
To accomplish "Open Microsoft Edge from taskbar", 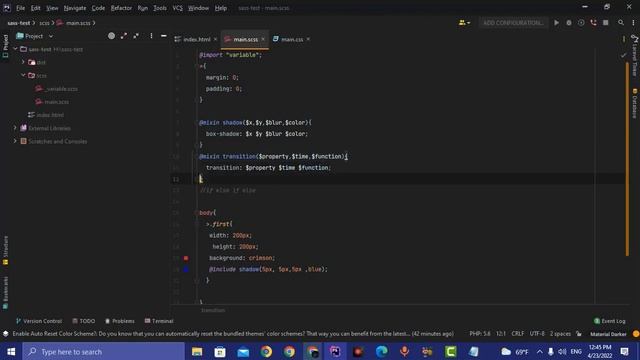I will 382,351.
